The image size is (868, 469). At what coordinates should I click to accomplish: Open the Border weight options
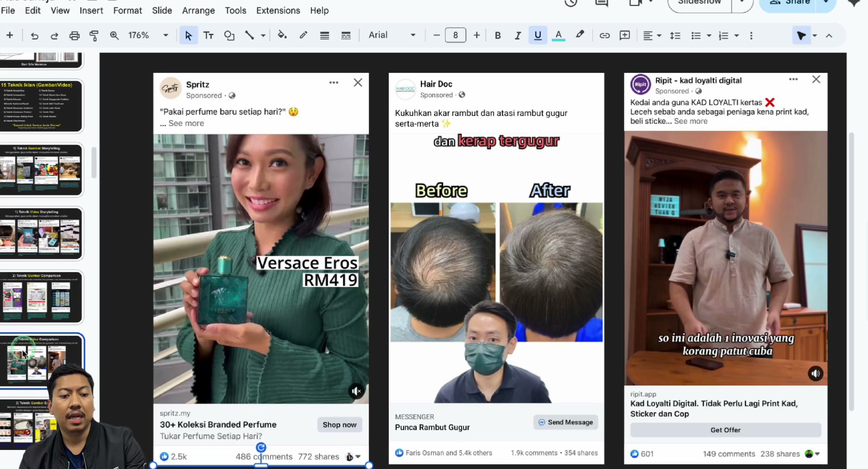pyautogui.click(x=325, y=36)
